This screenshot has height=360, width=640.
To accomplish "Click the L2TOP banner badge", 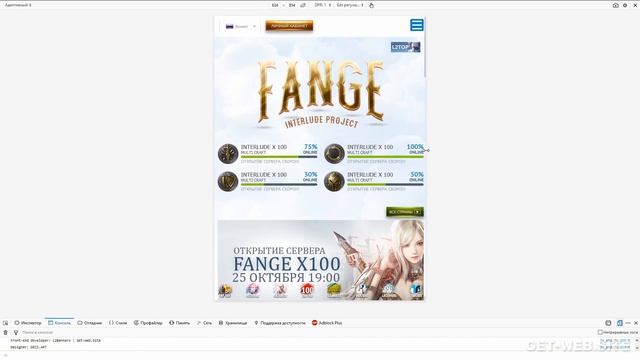I will [x=405, y=47].
